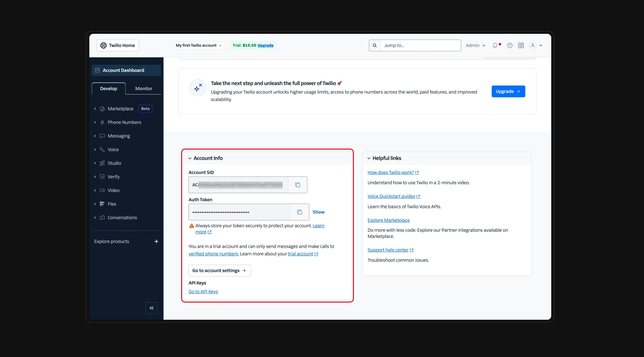Click the Upgrade button
Screen dimensions: 644x357
[508, 91]
